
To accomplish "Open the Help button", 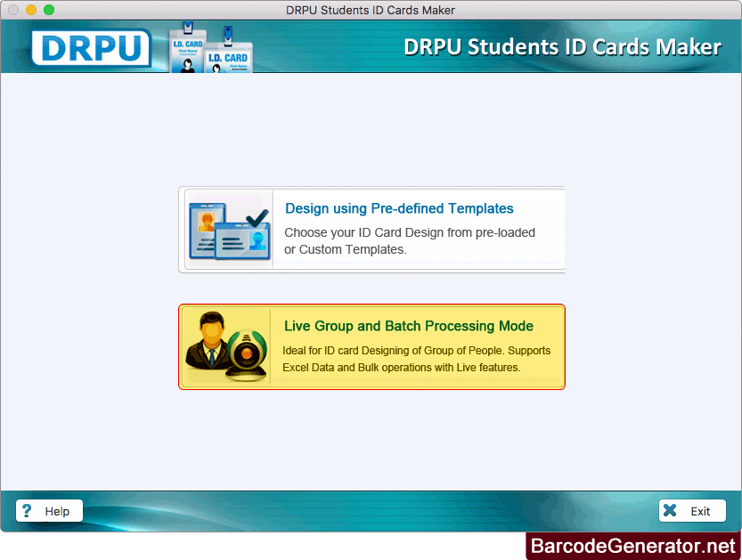I will [49, 511].
